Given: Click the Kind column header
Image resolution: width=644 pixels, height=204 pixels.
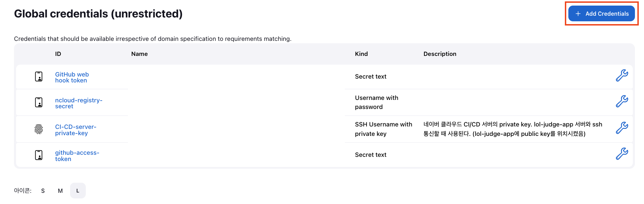Looking at the screenshot, I should 361,54.
